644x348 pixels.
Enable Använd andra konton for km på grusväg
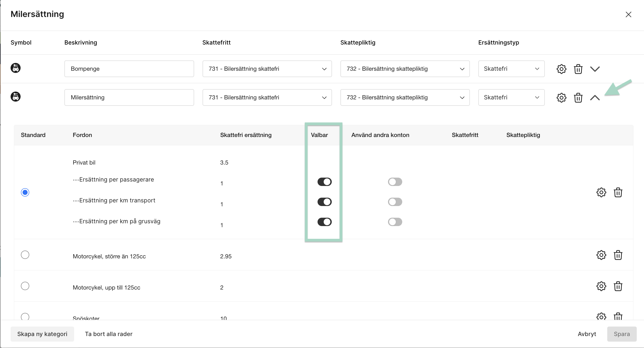pos(395,222)
